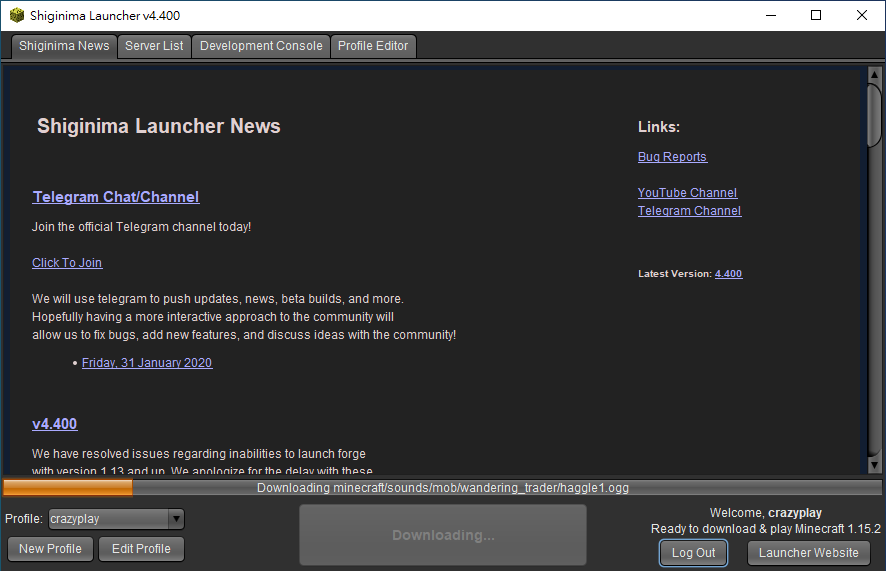Log out with the Log Out button
The image size is (886, 571).
tap(693, 552)
